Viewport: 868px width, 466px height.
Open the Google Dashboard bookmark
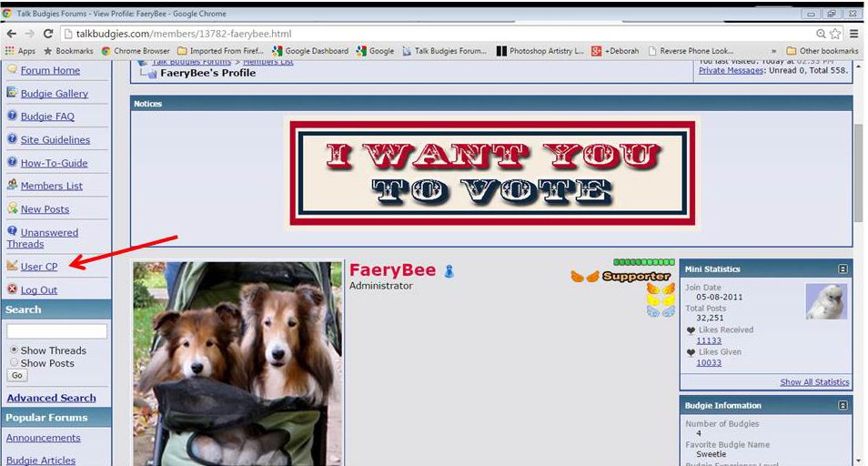click(x=310, y=51)
